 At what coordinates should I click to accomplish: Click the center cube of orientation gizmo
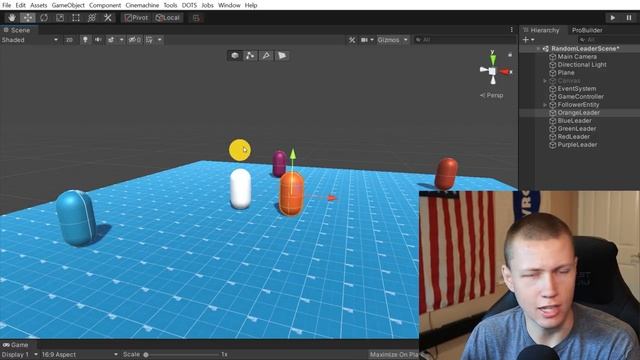(x=493, y=71)
